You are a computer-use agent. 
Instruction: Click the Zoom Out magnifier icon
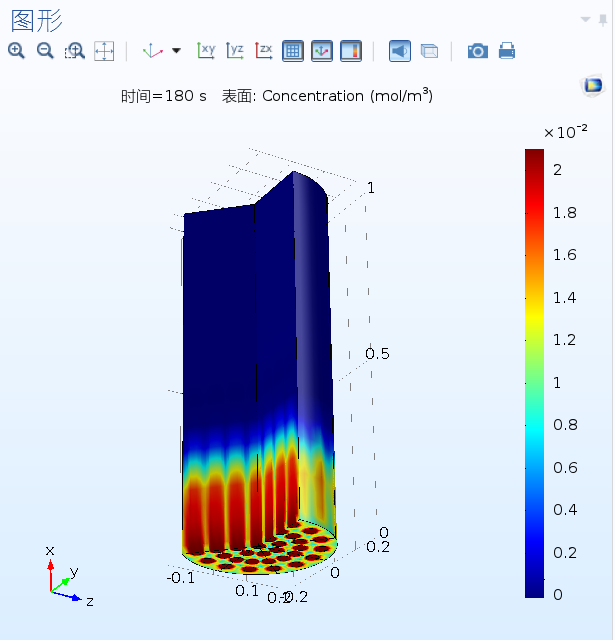45,51
